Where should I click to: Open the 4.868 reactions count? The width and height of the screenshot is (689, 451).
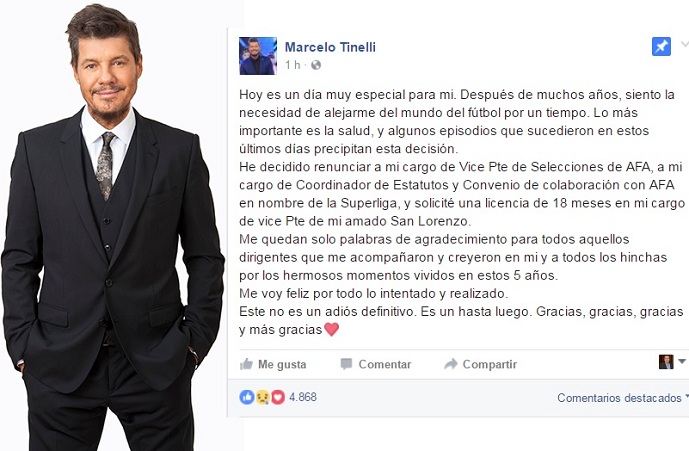pyautogui.click(x=303, y=397)
